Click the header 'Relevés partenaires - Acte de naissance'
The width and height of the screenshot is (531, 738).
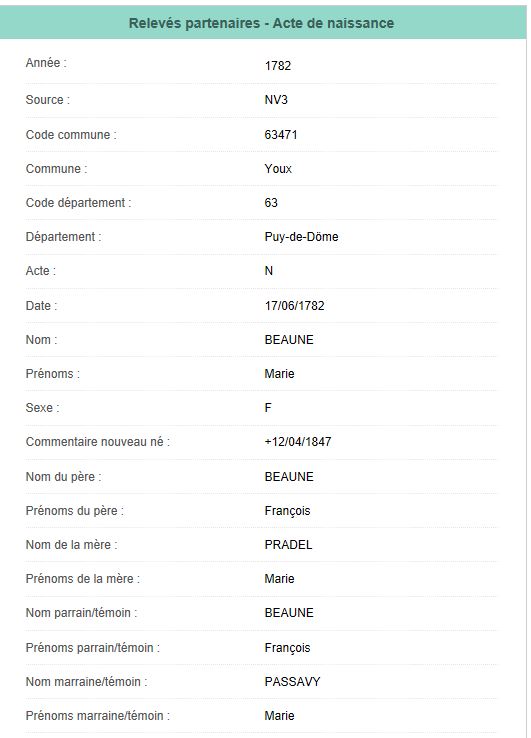coord(261,23)
